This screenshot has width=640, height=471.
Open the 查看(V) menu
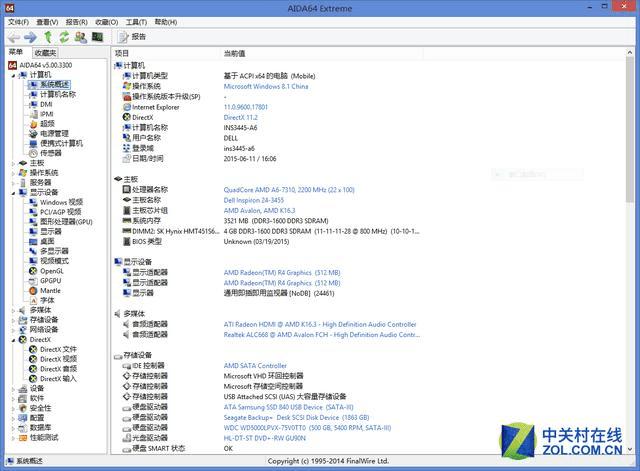[x=47, y=22]
